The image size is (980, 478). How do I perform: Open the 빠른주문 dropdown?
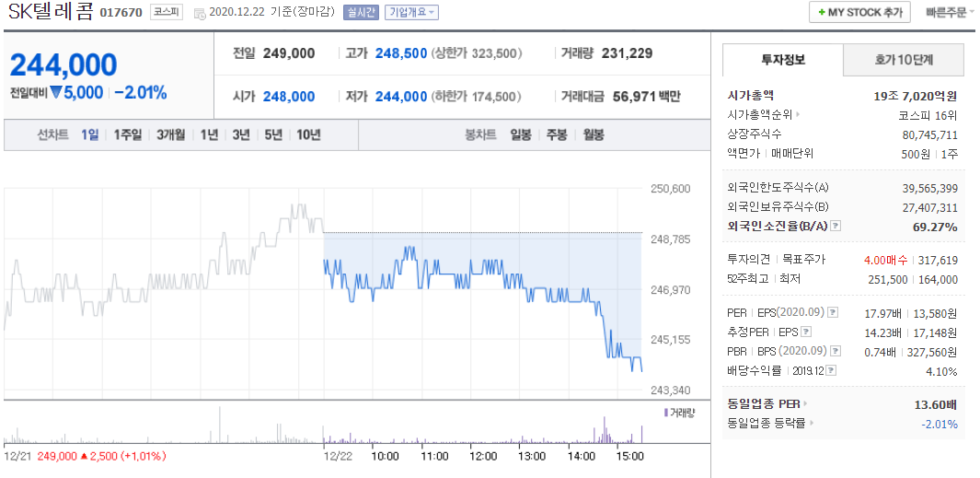pyautogui.click(x=950, y=12)
